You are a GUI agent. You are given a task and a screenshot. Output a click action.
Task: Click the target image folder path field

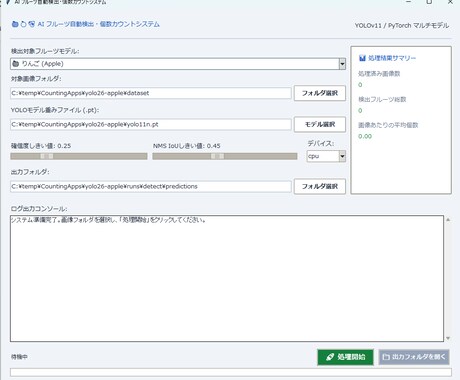(151, 93)
